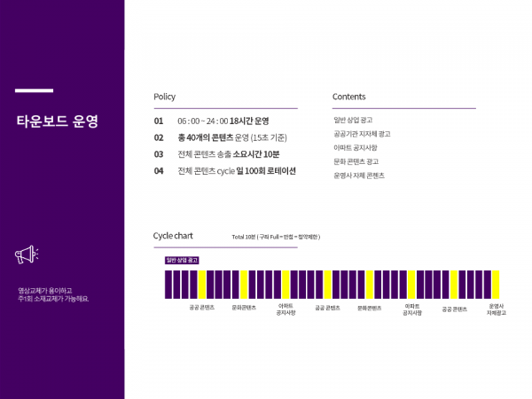Click 문화 콘텐츠 광고 in the Contents list
532x399 pixels.
[356, 161]
